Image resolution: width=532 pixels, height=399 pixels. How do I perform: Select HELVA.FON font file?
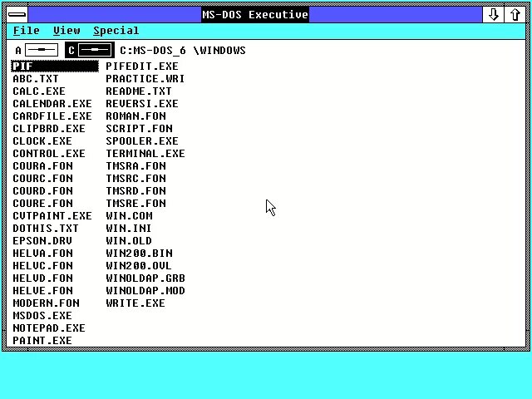point(42,254)
